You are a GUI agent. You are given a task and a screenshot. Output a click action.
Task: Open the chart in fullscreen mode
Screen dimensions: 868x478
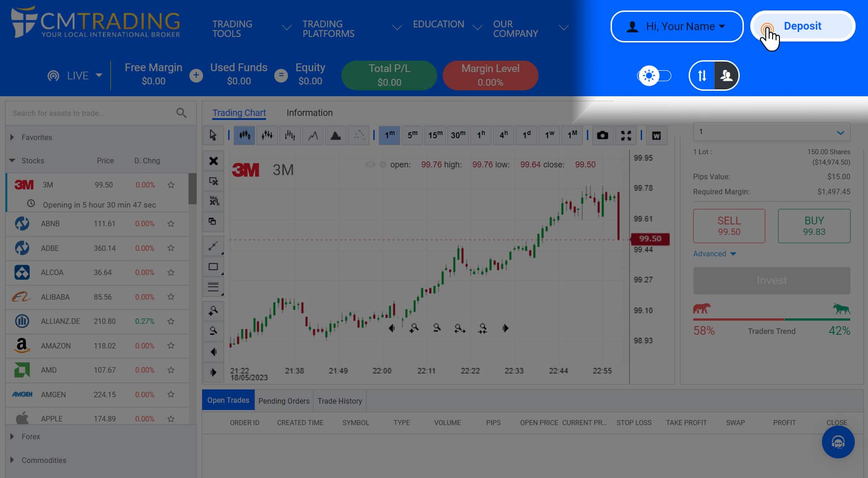(626, 135)
